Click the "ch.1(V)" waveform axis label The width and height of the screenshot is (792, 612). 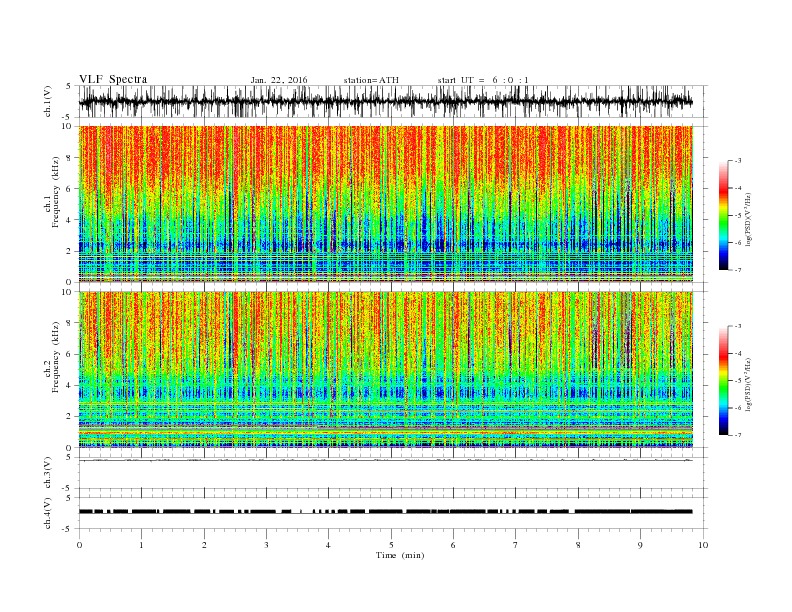click(x=47, y=101)
